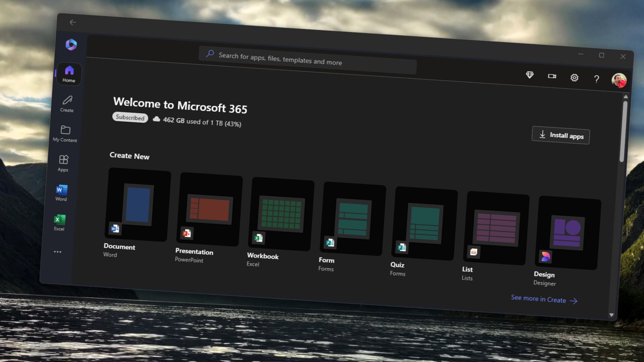This screenshot has height=362, width=644.
Task: Click the diamond subscription benefits icon
Action: [530, 75]
